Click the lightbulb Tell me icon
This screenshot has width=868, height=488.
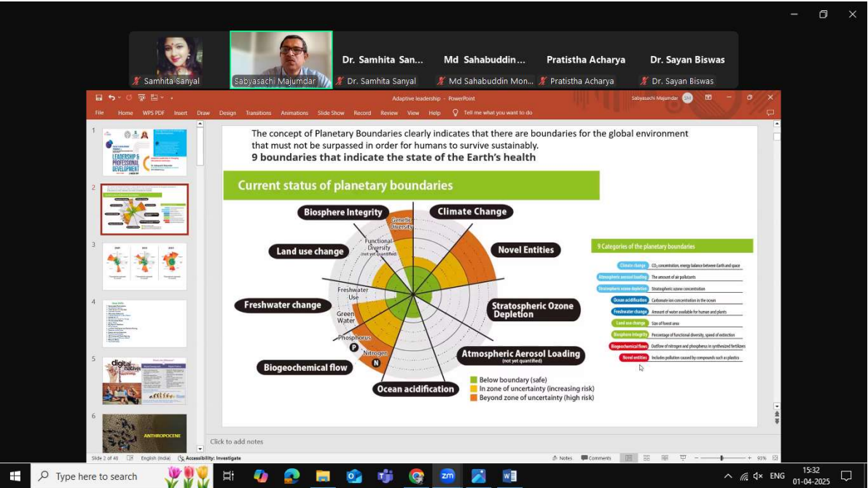coord(455,113)
